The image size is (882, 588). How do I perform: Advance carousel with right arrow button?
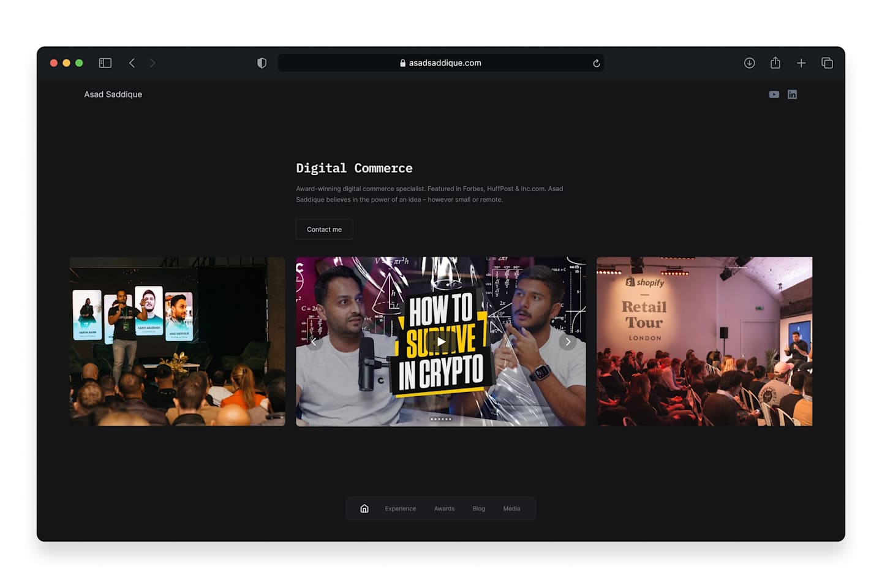(x=568, y=342)
